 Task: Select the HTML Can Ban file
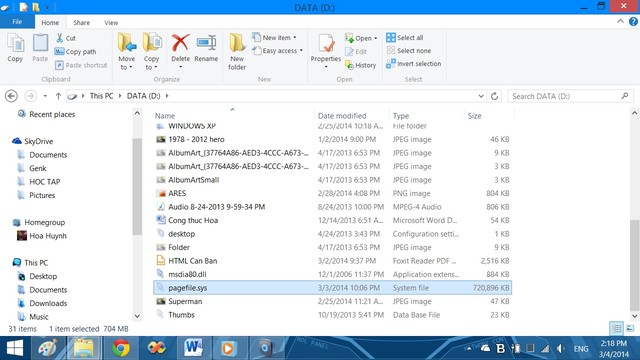tap(332, 261)
